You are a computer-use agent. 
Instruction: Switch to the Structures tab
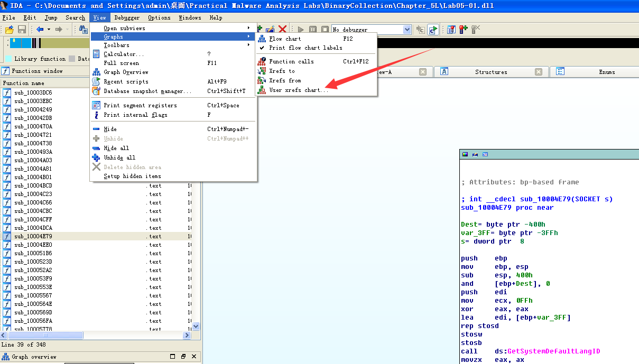490,72
